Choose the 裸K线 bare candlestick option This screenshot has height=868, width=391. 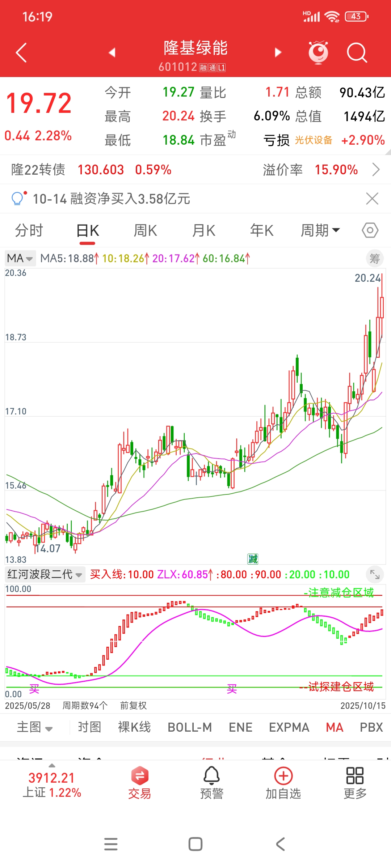click(x=134, y=727)
